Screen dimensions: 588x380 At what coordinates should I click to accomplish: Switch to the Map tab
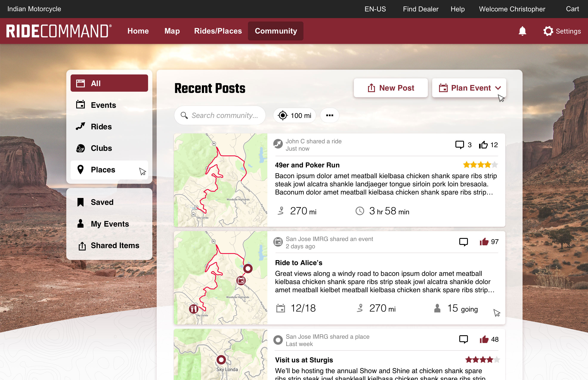[x=172, y=31]
